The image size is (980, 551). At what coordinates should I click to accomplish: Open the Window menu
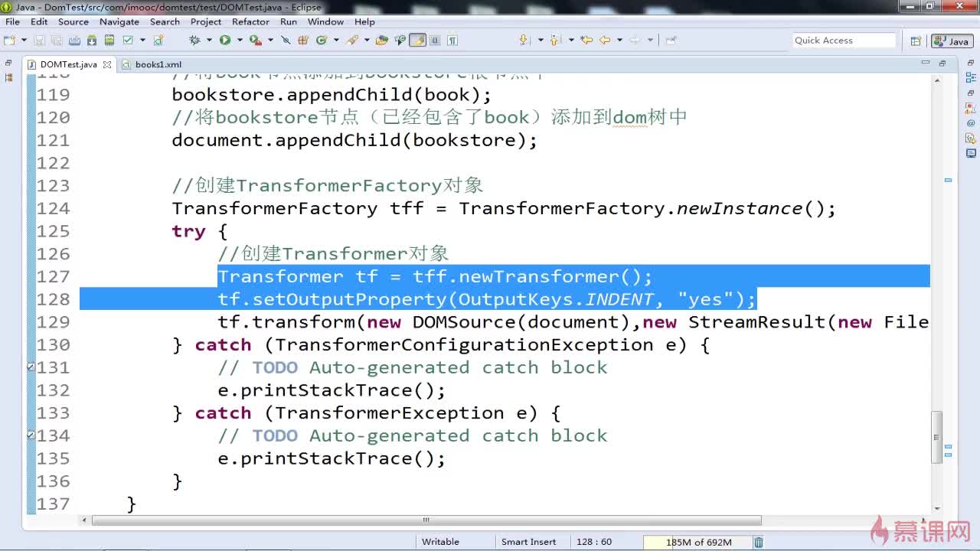pos(325,21)
